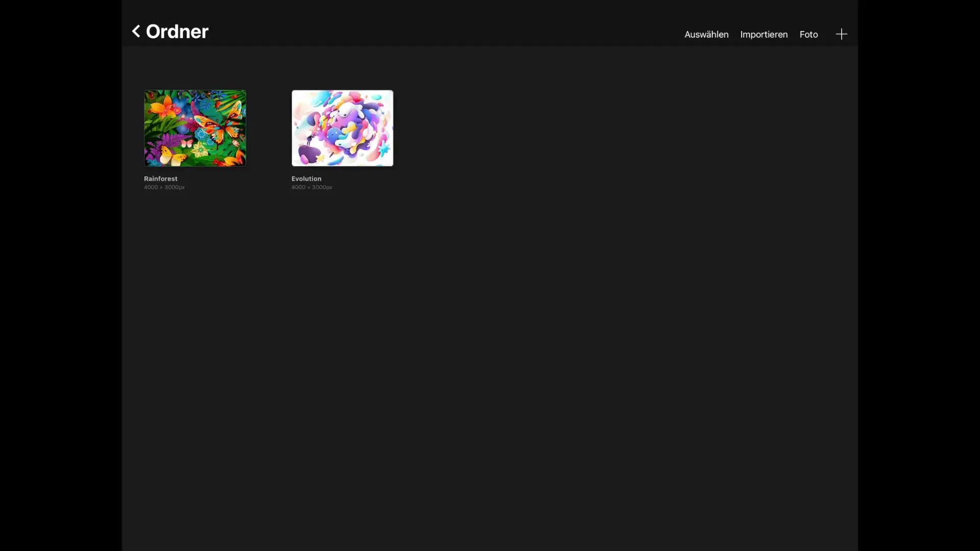Click the Ordner folder title
Image resolution: width=980 pixels, height=551 pixels.
point(177,32)
